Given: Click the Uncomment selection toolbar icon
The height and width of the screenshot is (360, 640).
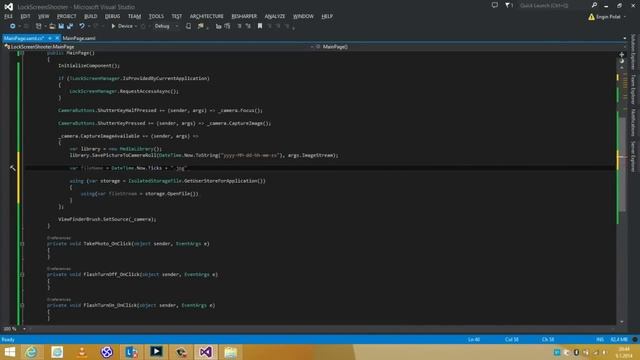Looking at the screenshot, I should (x=227, y=26).
